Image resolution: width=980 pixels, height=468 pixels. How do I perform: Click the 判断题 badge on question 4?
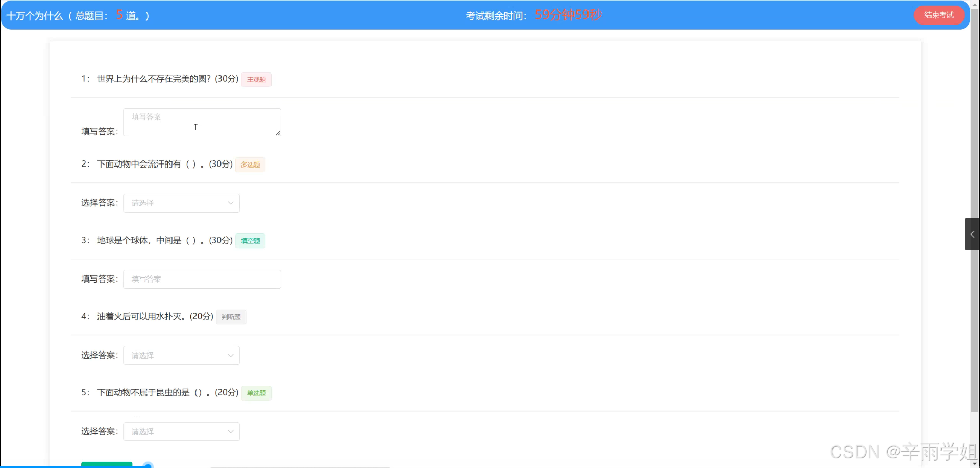(x=231, y=317)
